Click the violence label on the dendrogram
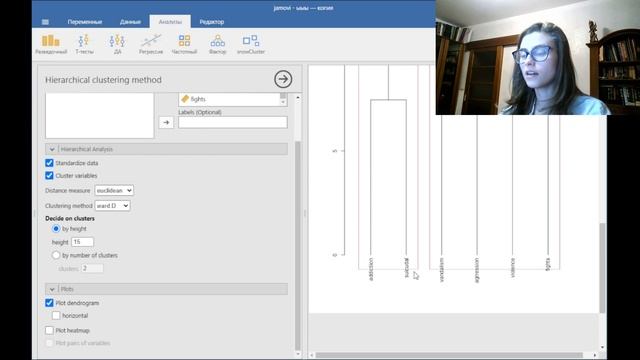Viewport: 640px width, 360px height. tap(513, 267)
